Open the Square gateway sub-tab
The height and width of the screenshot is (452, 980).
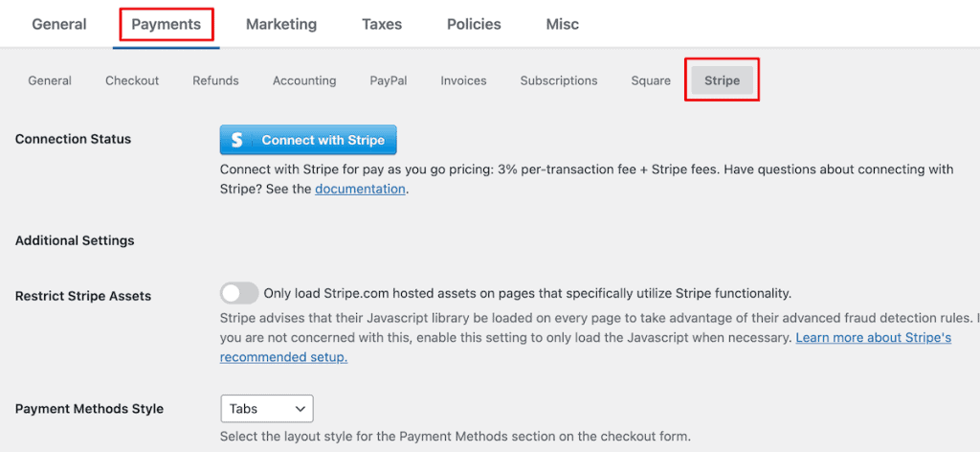pos(651,80)
